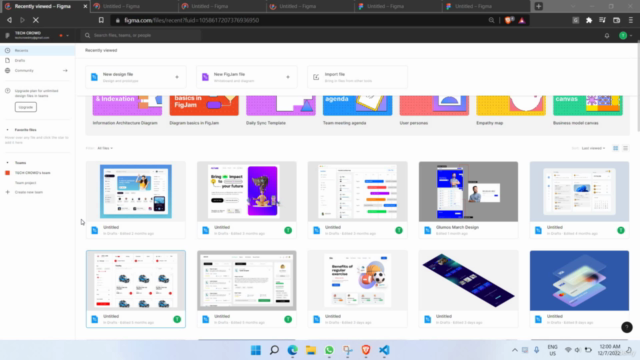Click the address bar zoom magnifier icon
This screenshot has width=640, height=360.
coord(491,20)
